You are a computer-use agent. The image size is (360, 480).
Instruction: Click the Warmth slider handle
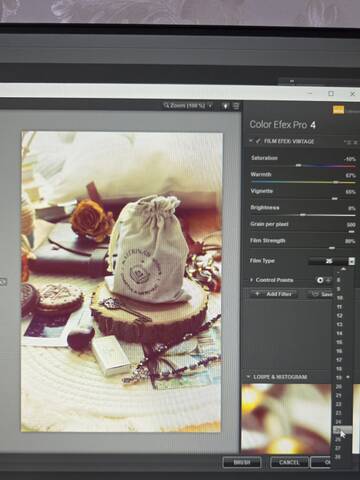click(x=336, y=182)
